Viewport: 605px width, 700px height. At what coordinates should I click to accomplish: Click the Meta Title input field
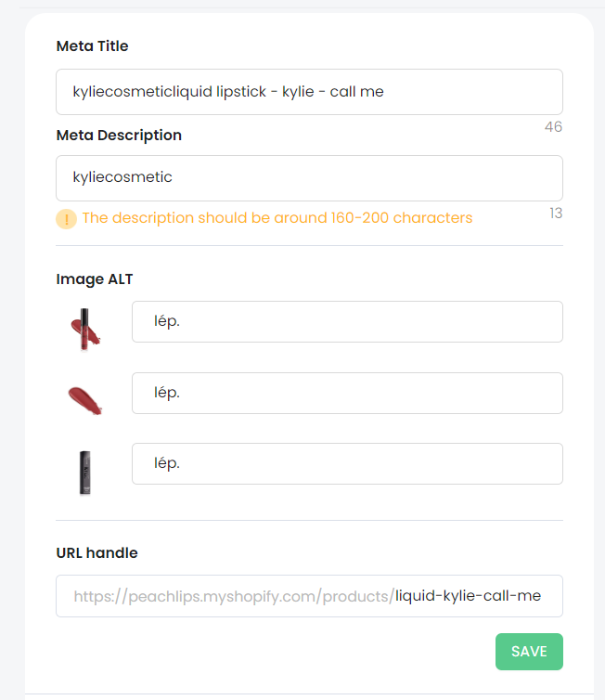[309, 92]
